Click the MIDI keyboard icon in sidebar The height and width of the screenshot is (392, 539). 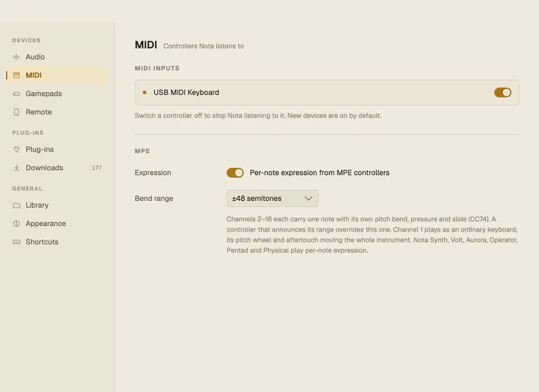coord(17,75)
